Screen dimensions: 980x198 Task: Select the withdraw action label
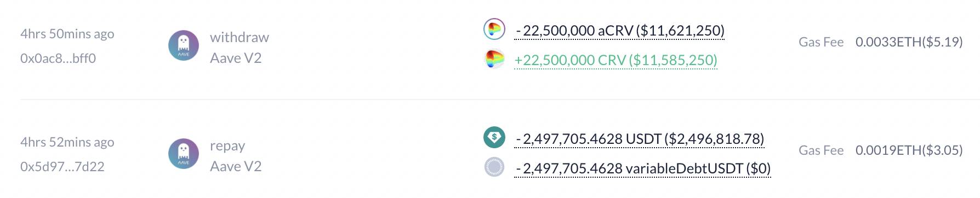240,37
